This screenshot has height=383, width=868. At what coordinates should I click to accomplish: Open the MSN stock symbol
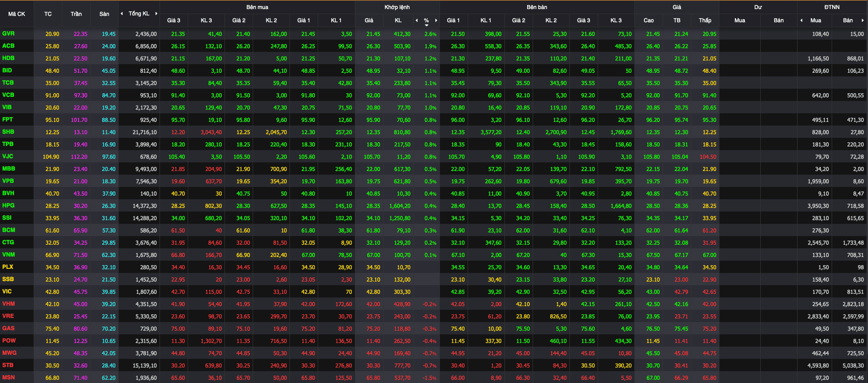8,378
